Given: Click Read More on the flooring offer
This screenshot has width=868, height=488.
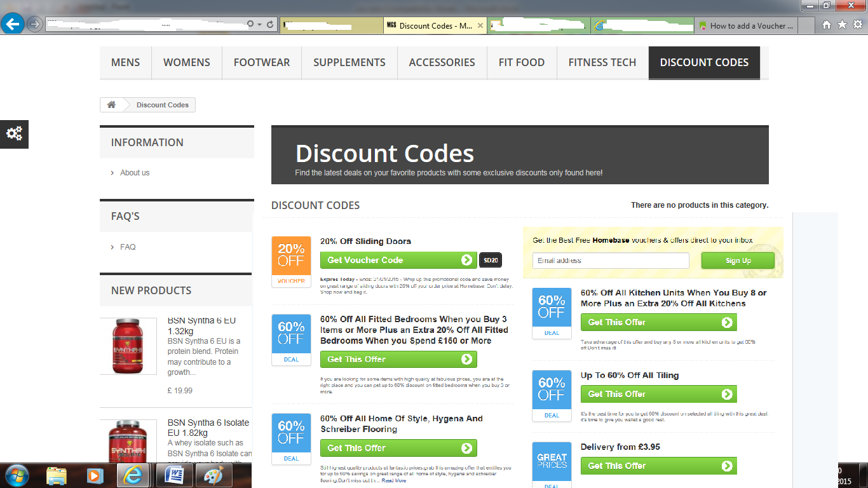Looking at the screenshot, I should (x=394, y=480).
